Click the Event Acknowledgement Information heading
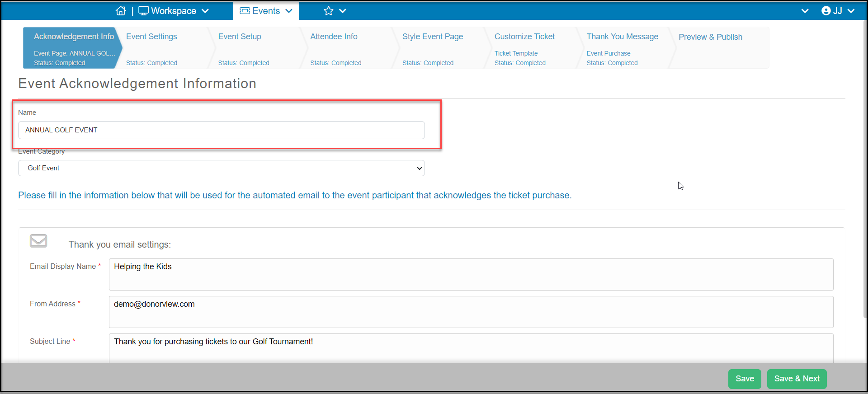This screenshot has width=868, height=394. click(x=137, y=84)
